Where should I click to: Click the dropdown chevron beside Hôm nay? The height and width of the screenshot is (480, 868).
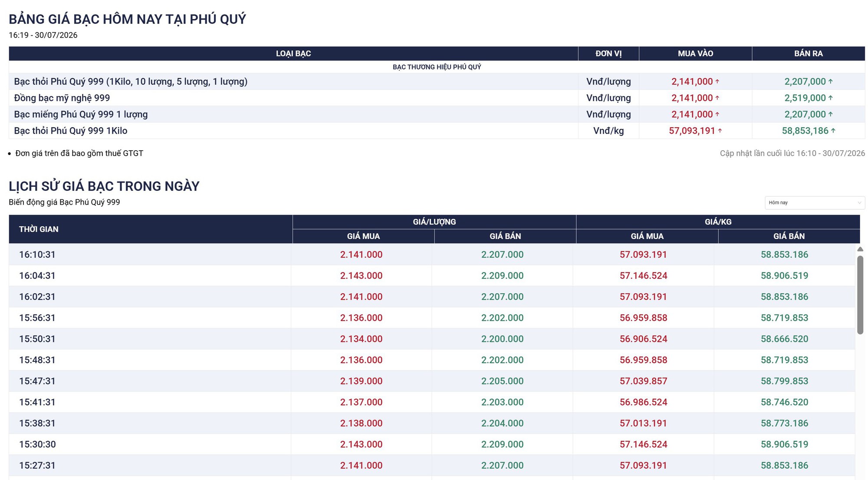pos(859,203)
